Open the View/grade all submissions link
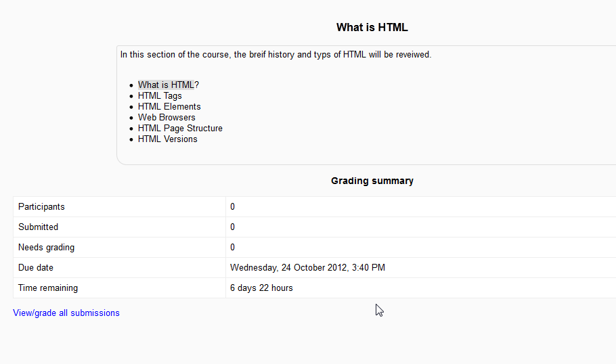This screenshot has height=364, width=616. click(66, 313)
